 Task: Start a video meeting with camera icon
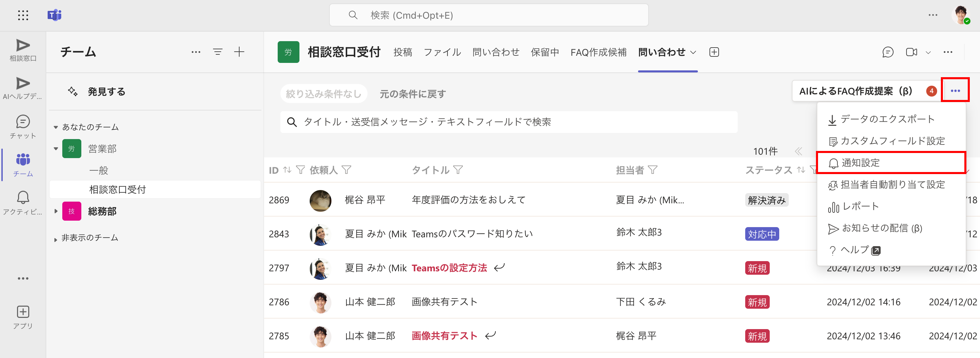tap(912, 52)
